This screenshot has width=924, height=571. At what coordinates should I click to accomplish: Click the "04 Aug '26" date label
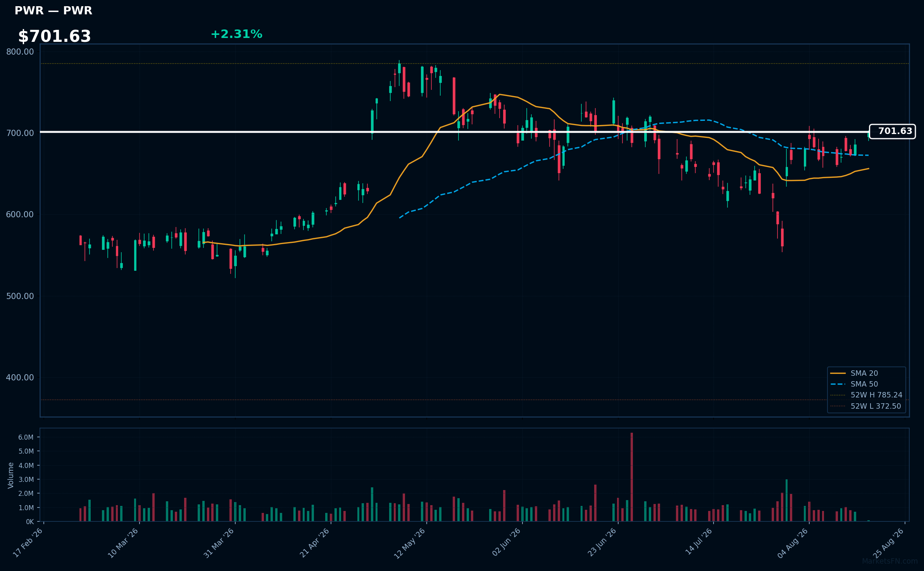coord(793,543)
